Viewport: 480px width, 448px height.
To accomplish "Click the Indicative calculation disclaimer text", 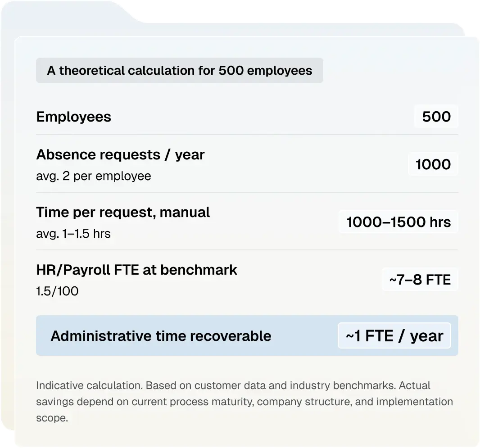I will (245, 402).
